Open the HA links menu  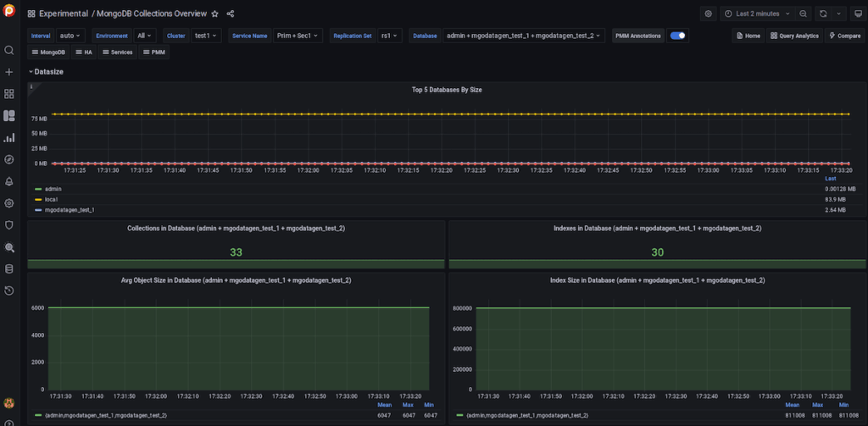[84, 52]
